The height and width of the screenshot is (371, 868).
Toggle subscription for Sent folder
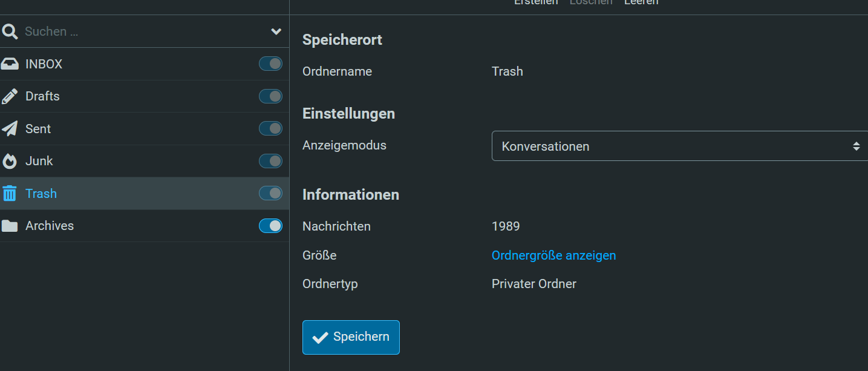[270, 128]
